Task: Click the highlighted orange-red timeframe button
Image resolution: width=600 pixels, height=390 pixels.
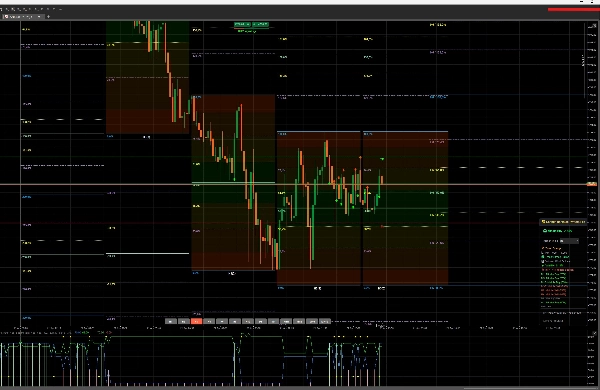Action: [x=196, y=321]
